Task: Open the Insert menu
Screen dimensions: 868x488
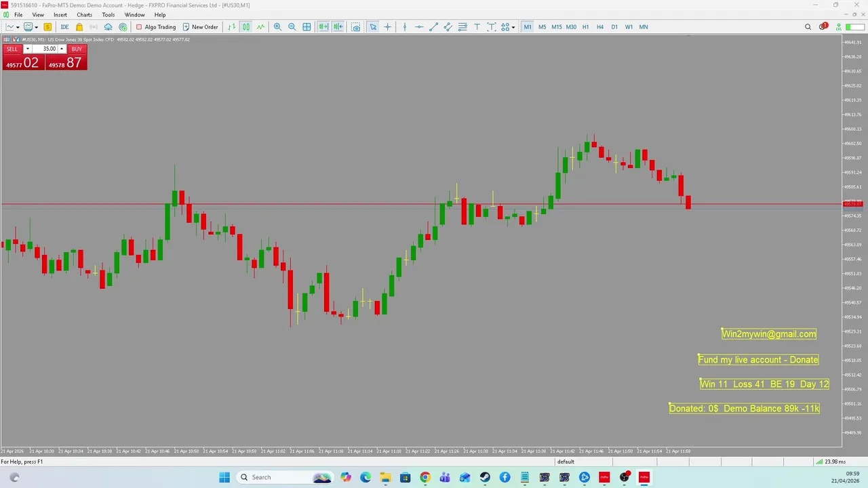Action: coord(60,15)
